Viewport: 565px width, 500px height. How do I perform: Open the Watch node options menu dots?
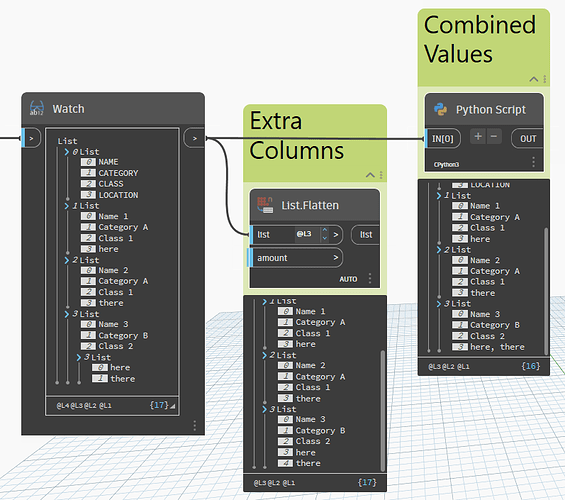195,425
